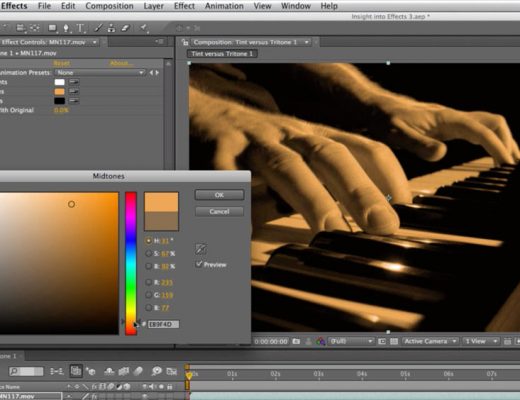520x400 pixels.
Task: Toggle region of interest icon
Action: tap(382, 341)
